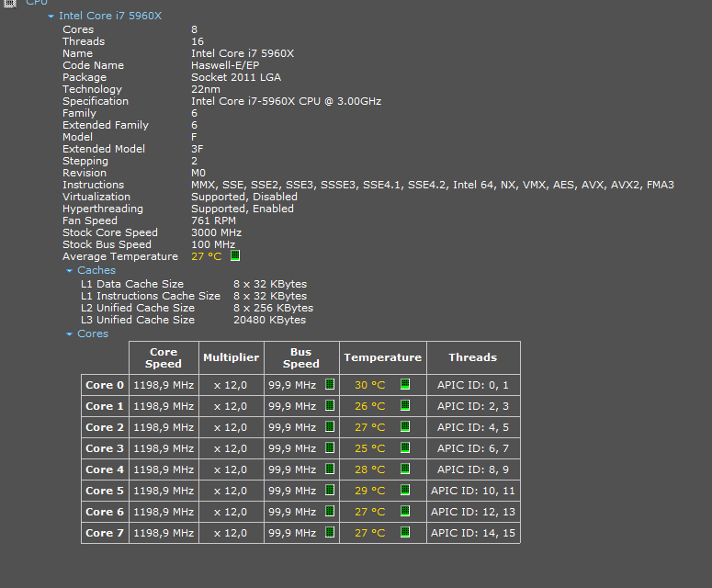Click the Cores section heading
Screen dimensions: 712x588
(x=93, y=334)
